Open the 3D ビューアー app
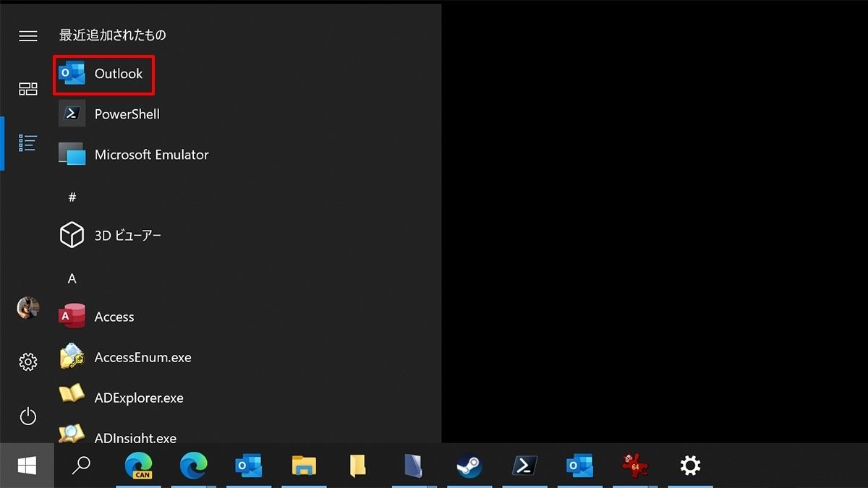 point(111,236)
